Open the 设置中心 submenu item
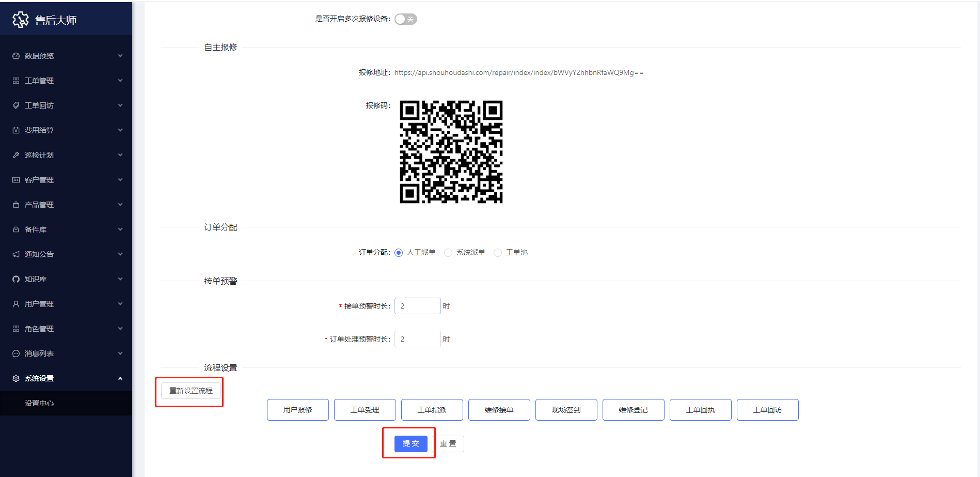 (x=39, y=403)
